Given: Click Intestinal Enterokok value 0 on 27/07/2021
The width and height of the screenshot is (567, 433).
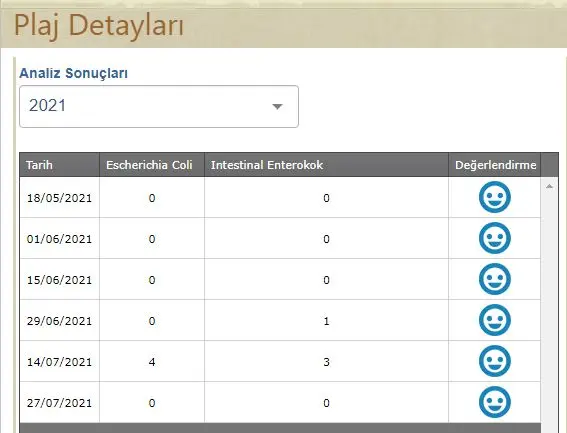Looking at the screenshot, I should (x=326, y=403).
